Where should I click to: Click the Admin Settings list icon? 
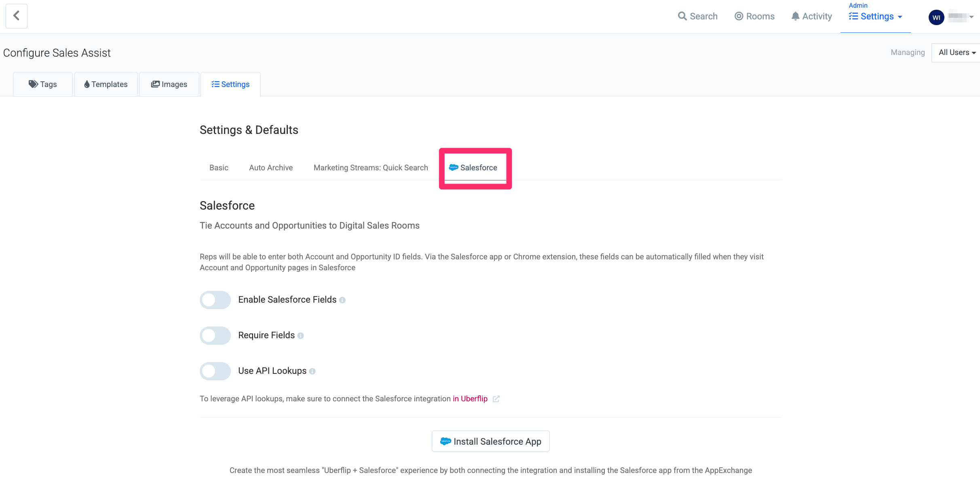coord(853,16)
